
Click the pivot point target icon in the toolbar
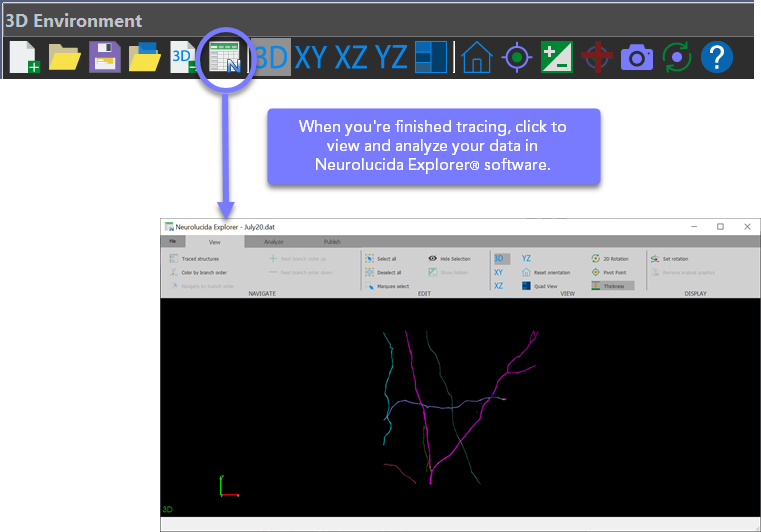tap(517, 57)
